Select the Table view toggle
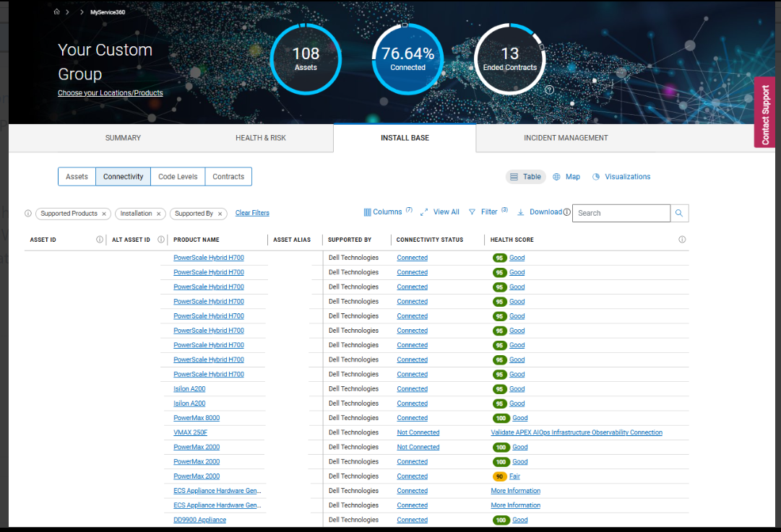Image resolution: width=781 pixels, height=532 pixels. pos(525,177)
